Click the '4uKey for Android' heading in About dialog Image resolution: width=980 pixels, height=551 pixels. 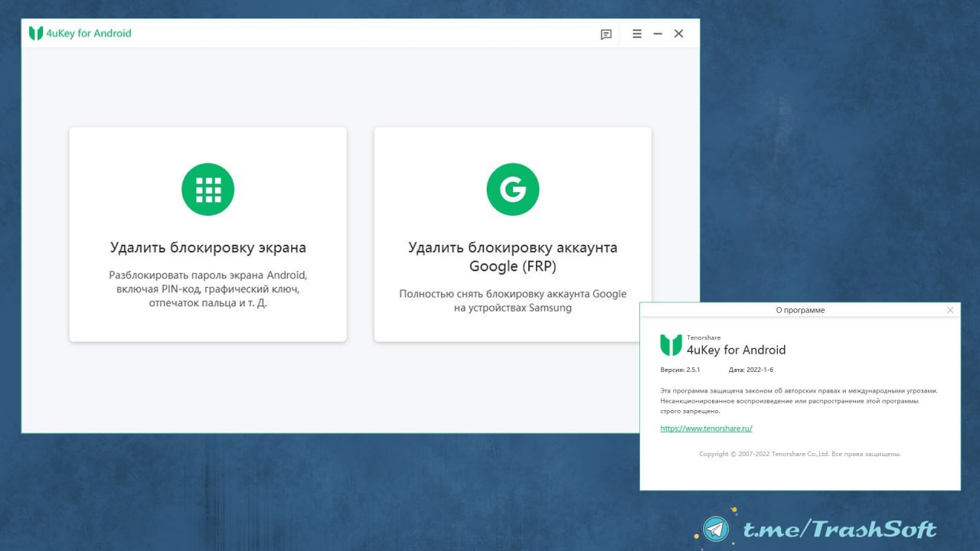pyautogui.click(x=736, y=350)
